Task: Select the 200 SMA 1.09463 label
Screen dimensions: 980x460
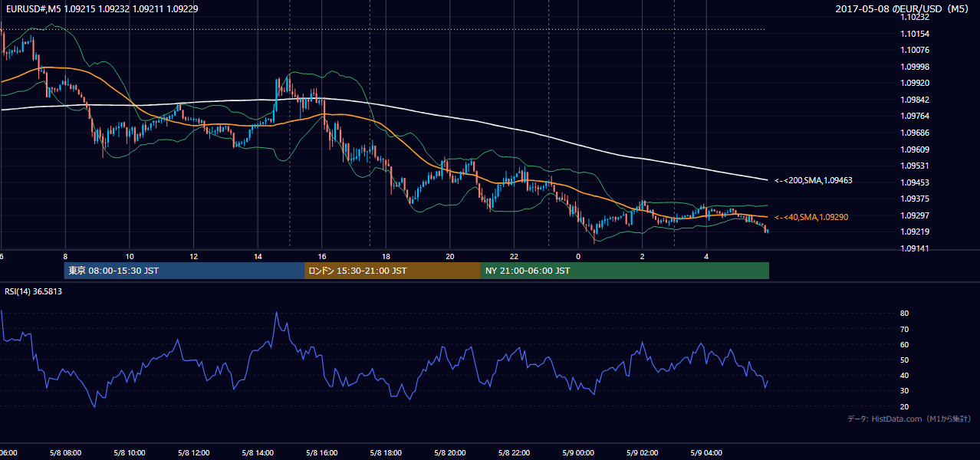Action: [814, 181]
